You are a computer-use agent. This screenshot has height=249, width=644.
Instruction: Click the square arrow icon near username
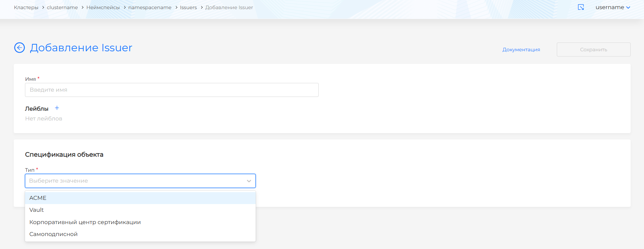pos(581,7)
